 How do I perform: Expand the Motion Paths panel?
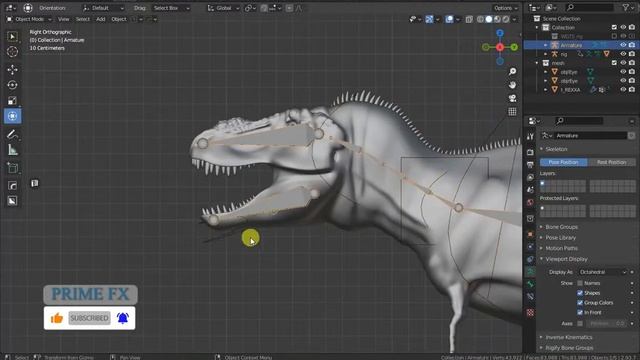(561, 248)
